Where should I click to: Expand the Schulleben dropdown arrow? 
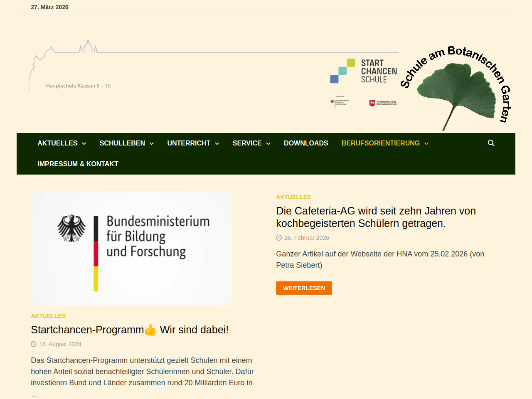pos(152,143)
